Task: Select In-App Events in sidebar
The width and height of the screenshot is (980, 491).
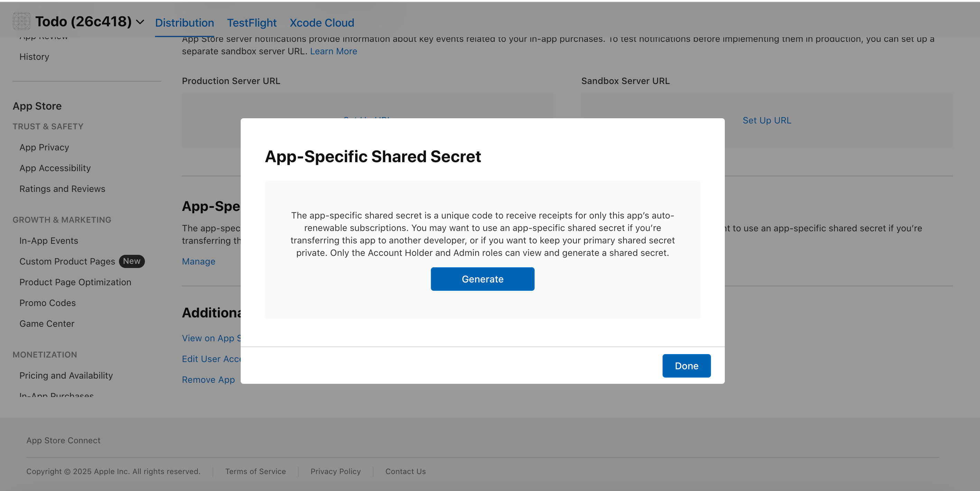Action: (49, 241)
